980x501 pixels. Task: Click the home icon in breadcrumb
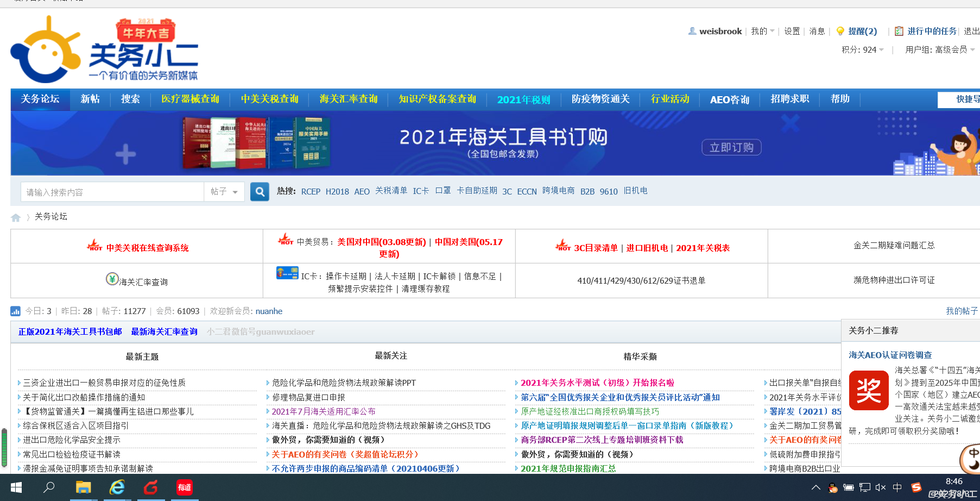tap(16, 217)
